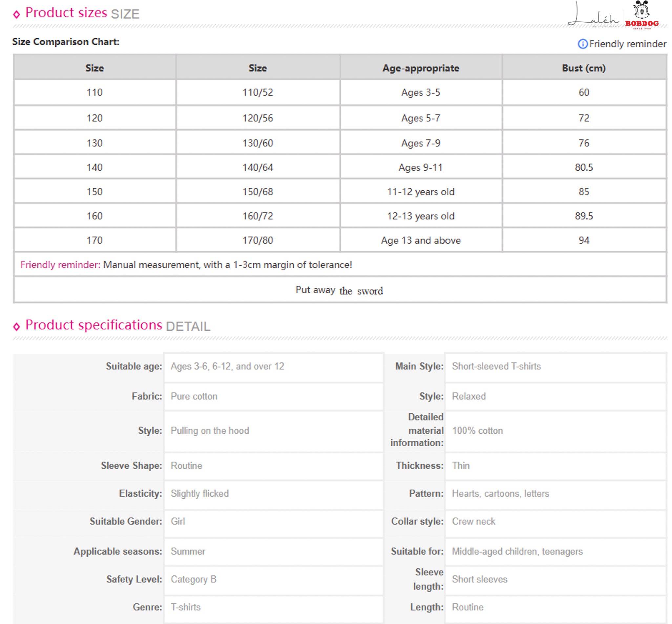The width and height of the screenshot is (672, 624).
Task: Click the 'Bust (cm)' column header
Action: click(x=583, y=68)
